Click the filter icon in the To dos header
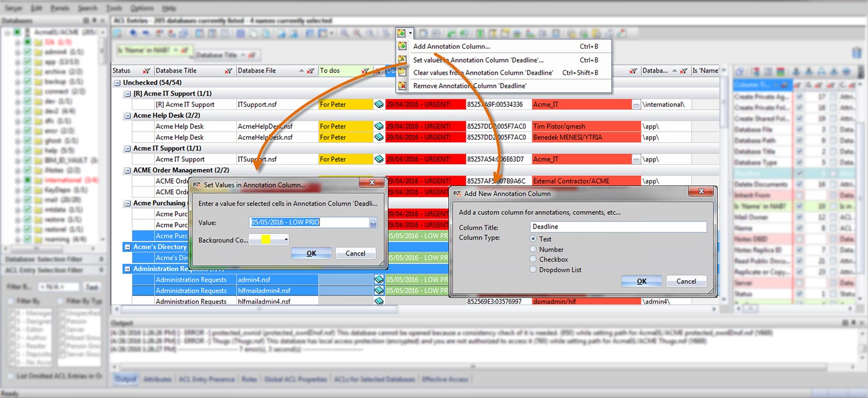Viewport: 868px width, 398px height. 365,71
